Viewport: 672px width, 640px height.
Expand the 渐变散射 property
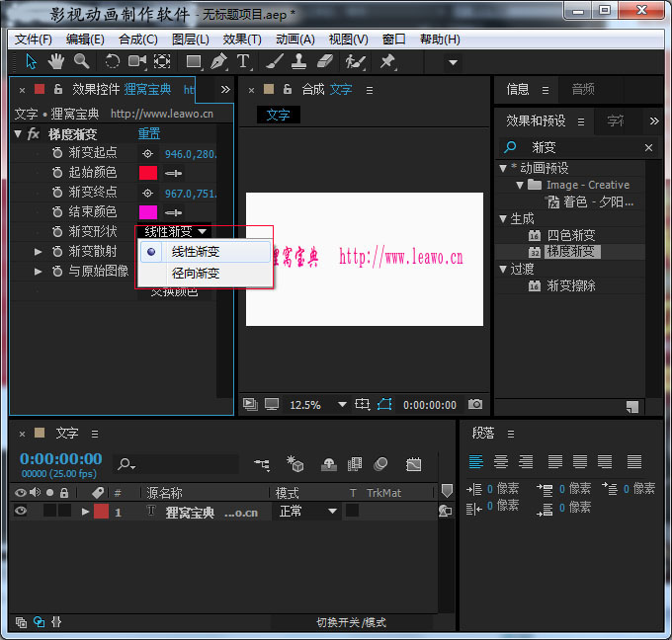coord(39,252)
